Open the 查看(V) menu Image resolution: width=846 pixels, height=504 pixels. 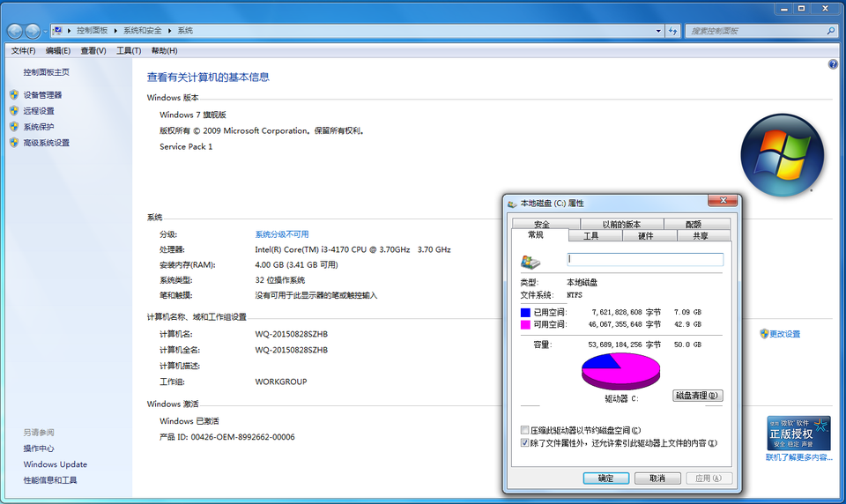pyautogui.click(x=93, y=51)
